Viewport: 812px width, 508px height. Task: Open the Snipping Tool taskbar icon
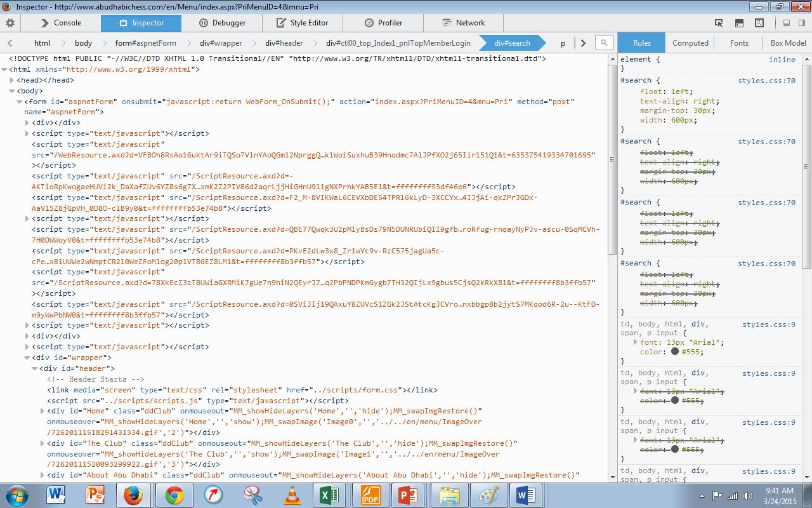point(252,495)
